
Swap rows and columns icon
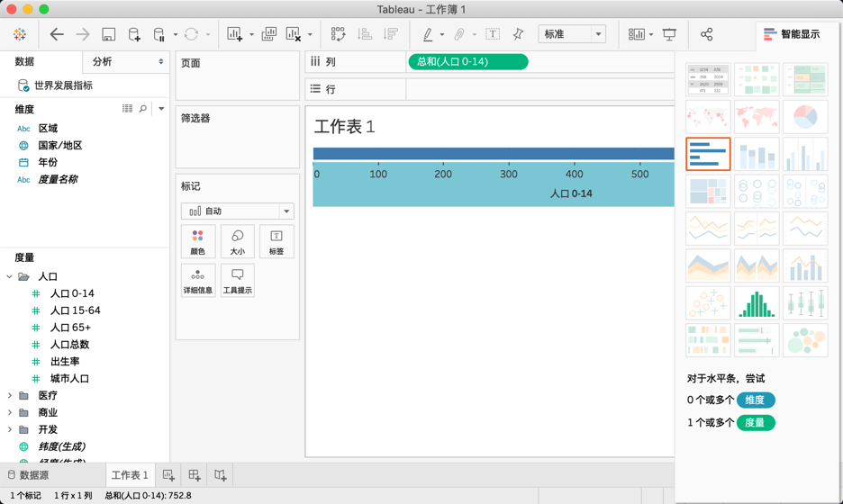click(x=338, y=34)
